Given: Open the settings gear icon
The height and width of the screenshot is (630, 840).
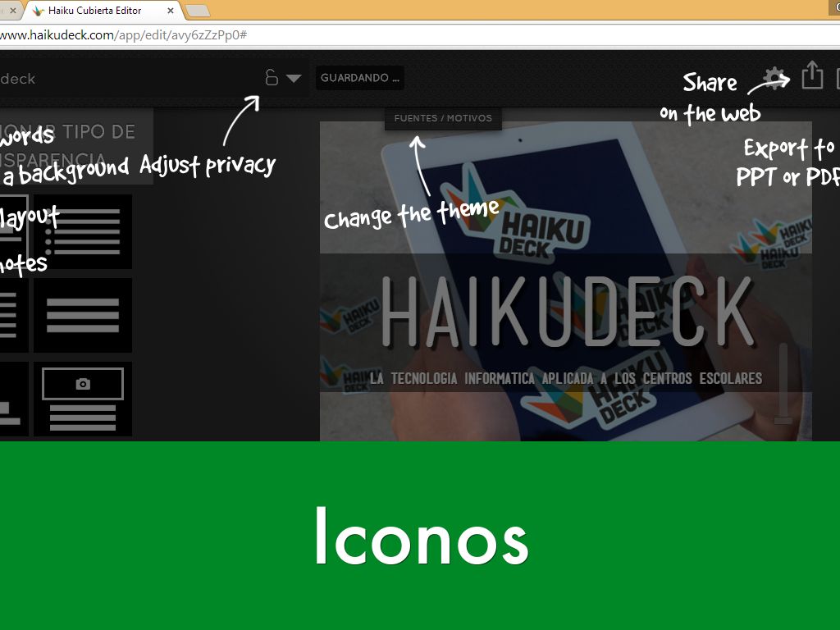Looking at the screenshot, I should [774, 78].
